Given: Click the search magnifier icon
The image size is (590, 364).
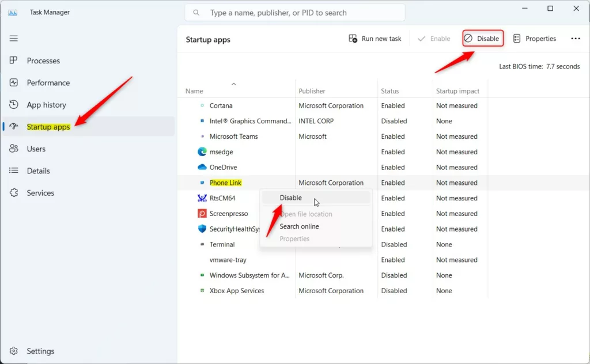Looking at the screenshot, I should pyautogui.click(x=196, y=13).
